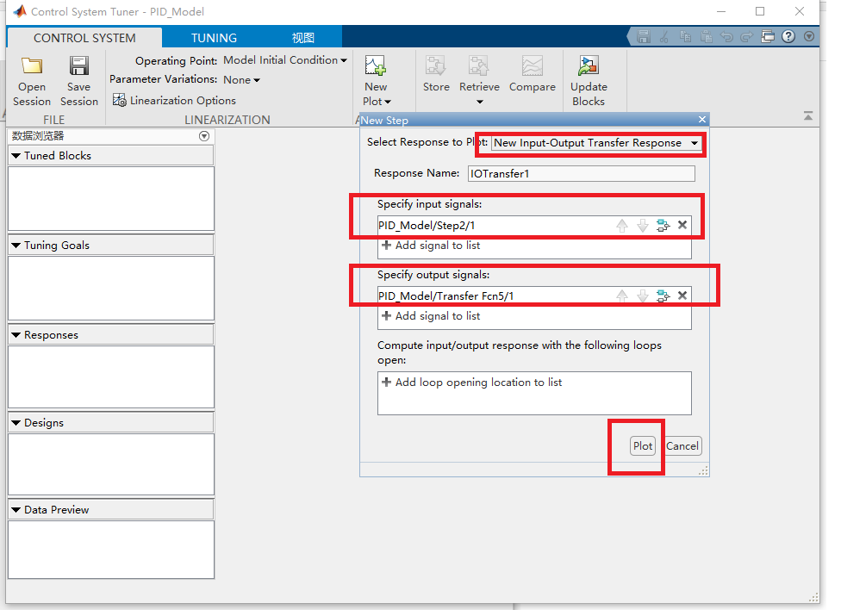Select the PID_Model/Step2/1 input row
Viewport: 841px width, 616px height.
pos(534,225)
